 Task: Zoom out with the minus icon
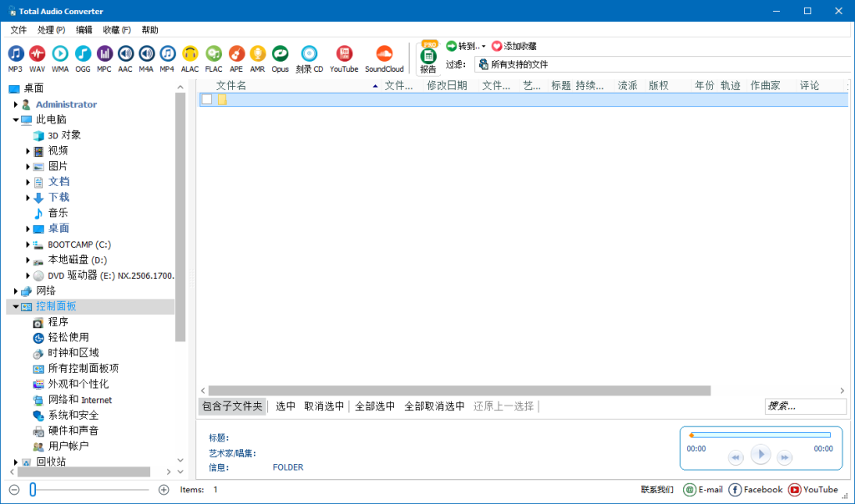pos(15,490)
